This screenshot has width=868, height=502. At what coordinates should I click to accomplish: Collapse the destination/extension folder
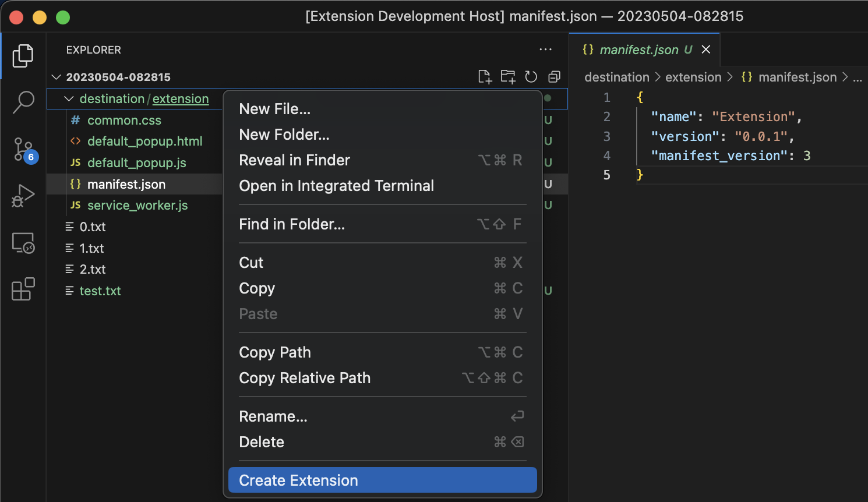click(x=69, y=99)
